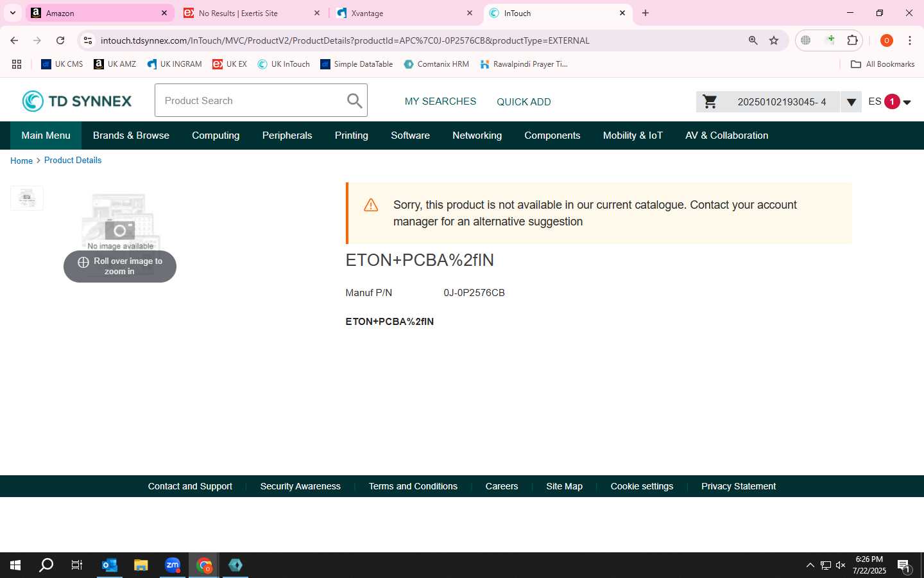The height and width of the screenshot is (578, 924).
Task: Go to Home breadcrumb link
Action: (x=21, y=161)
